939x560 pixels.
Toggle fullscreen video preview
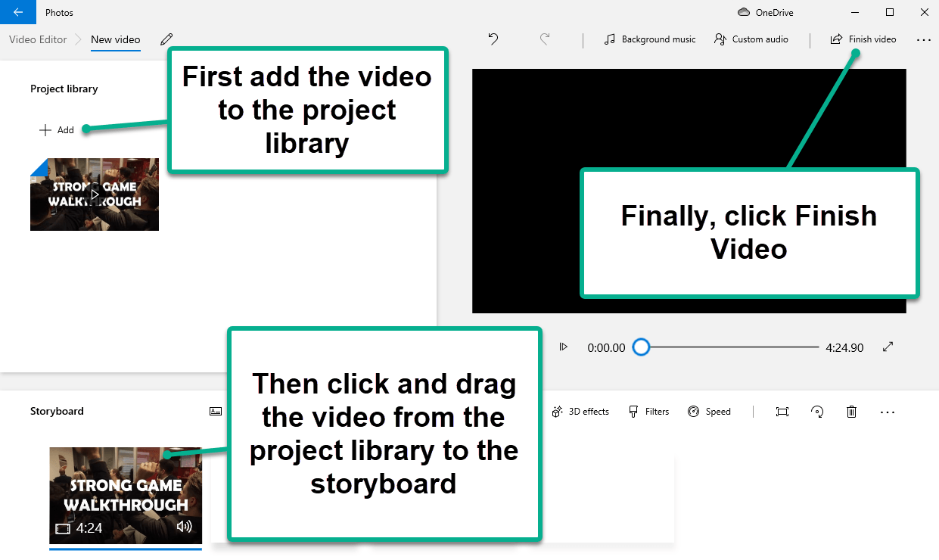pos(888,347)
